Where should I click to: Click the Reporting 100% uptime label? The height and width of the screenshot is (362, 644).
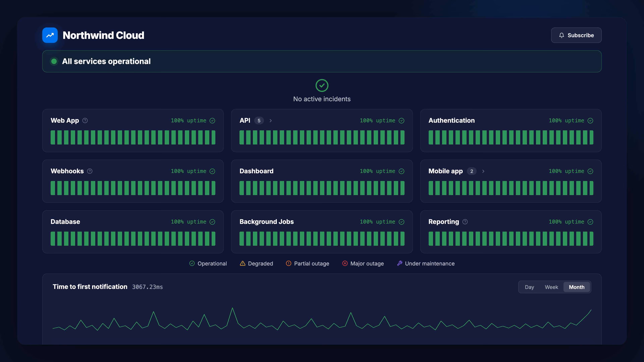pyautogui.click(x=566, y=222)
